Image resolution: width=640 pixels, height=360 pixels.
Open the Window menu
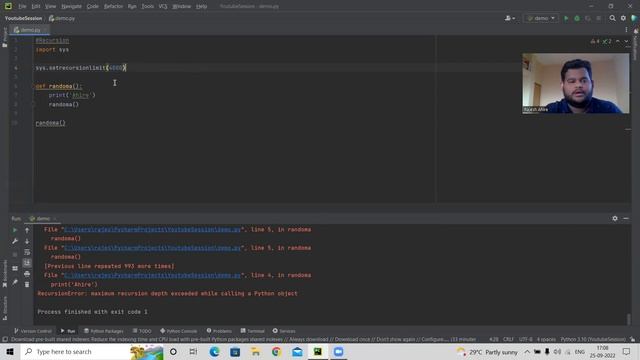pos(182,7)
